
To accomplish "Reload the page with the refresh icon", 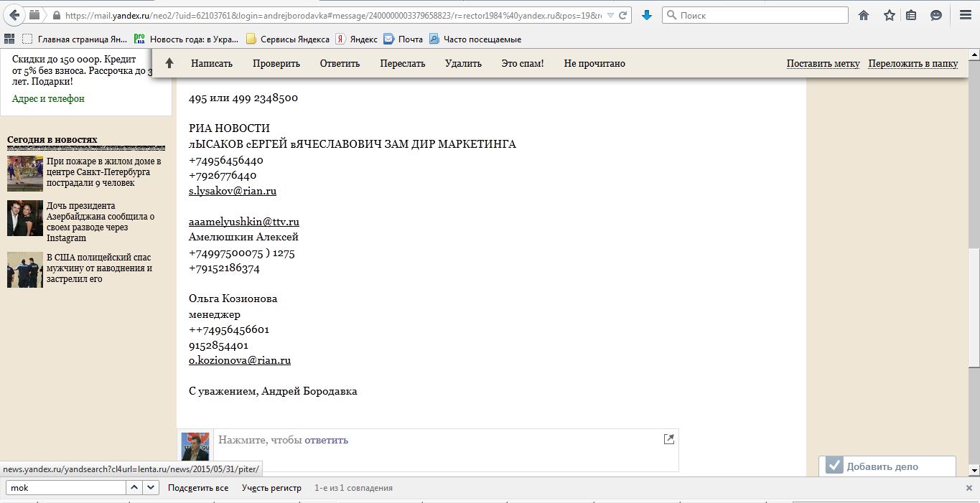I will pyautogui.click(x=624, y=15).
